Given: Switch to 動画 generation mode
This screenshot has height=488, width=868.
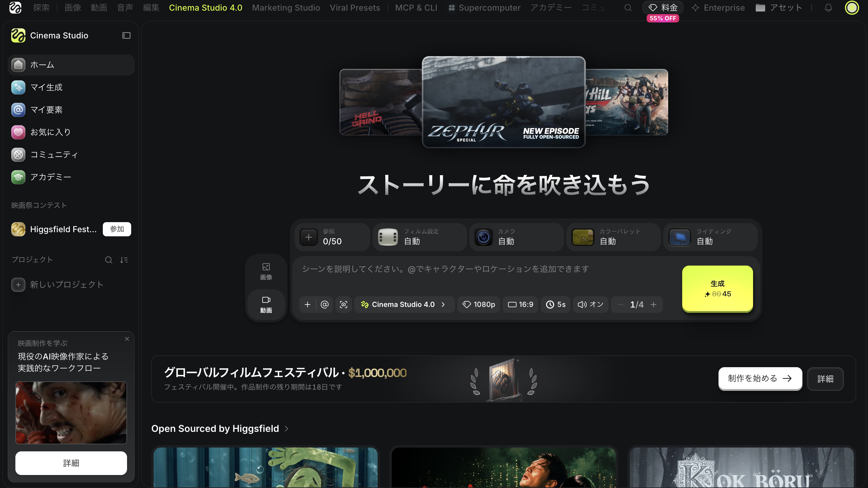Looking at the screenshot, I should tap(266, 305).
